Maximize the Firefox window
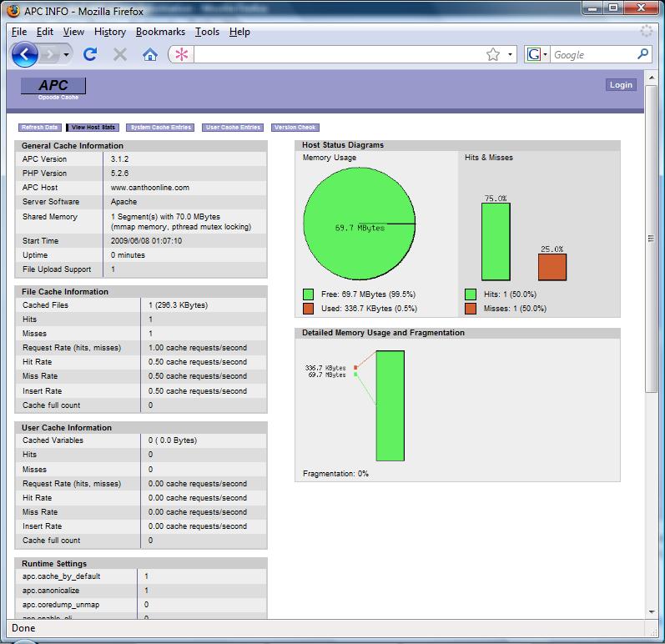 click(612, 8)
